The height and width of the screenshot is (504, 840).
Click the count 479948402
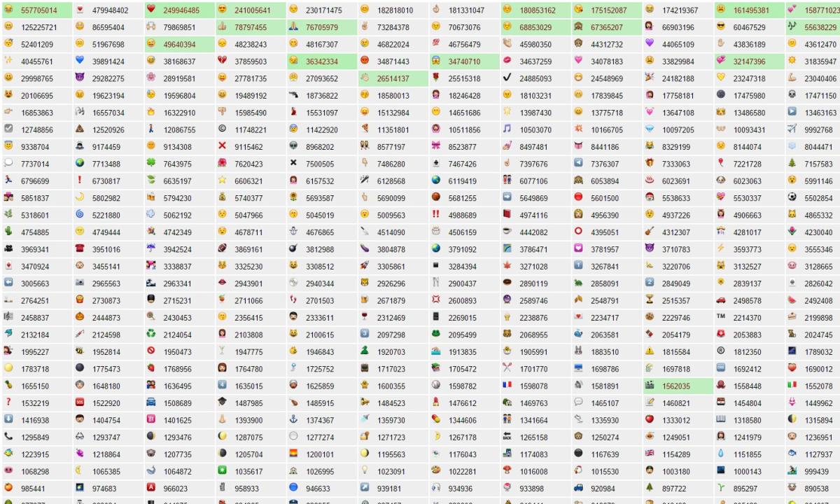(111, 10)
